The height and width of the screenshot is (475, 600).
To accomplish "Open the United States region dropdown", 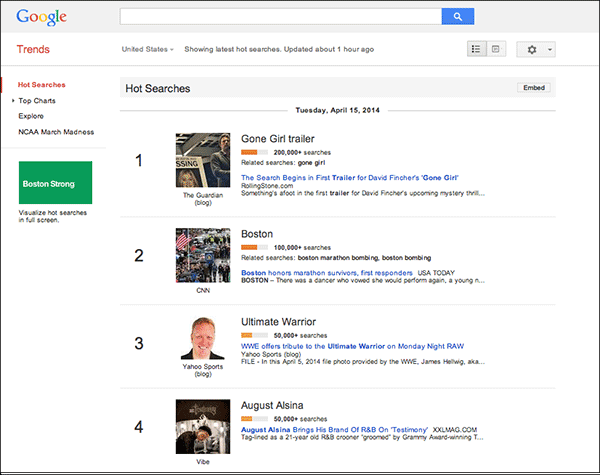I will point(147,49).
